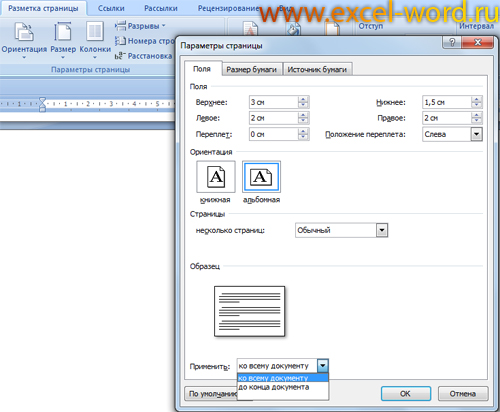The height and width of the screenshot is (412, 500).
Task: Open the Рассылки ribbon tab
Action: pos(161,8)
